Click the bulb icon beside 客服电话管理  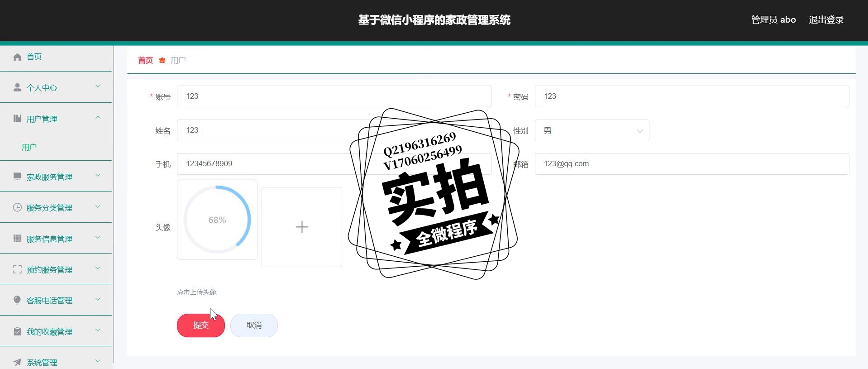(17, 300)
